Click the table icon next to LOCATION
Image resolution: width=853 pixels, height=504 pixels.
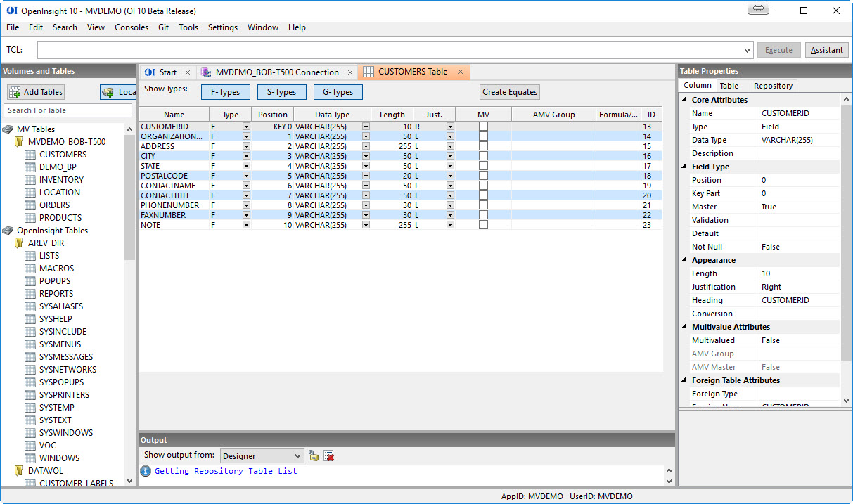pyautogui.click(x=30, y=193)
